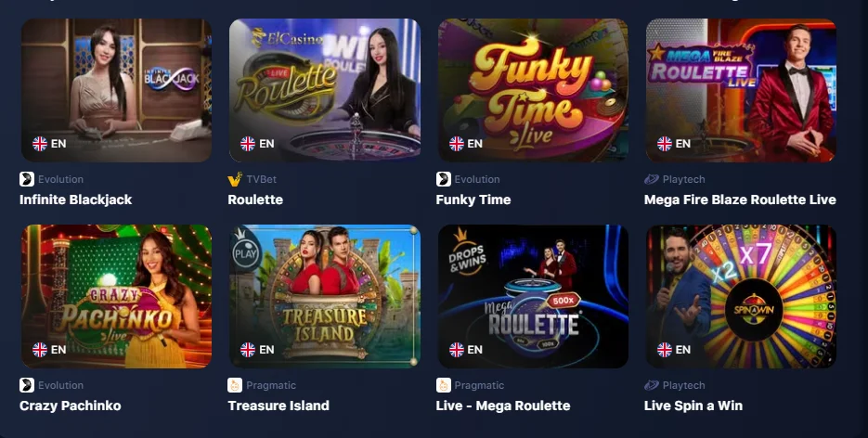Screen dimensions: 868x438
Task: Click Pragmatic icon above Live Mega Roulette
Action: pyautogui.click(x=444, y=385)
